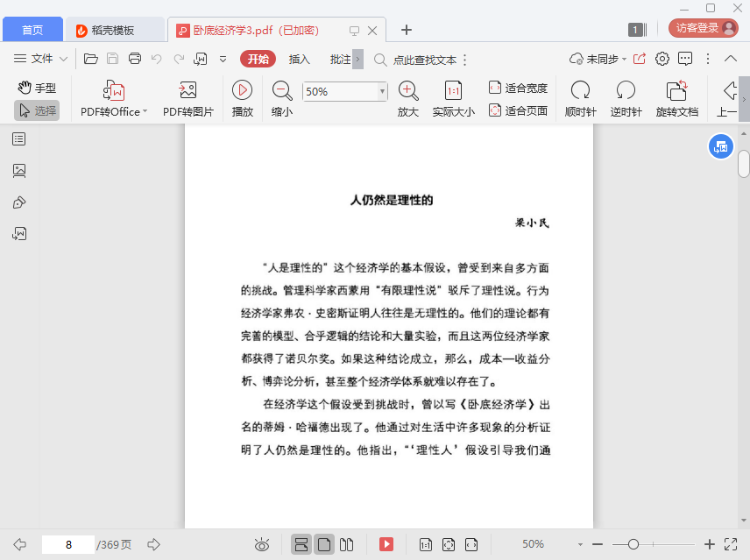The width and height of the screenshot is (750, 560).
Task: Start presentation with red play button
Action: point(386,544)
